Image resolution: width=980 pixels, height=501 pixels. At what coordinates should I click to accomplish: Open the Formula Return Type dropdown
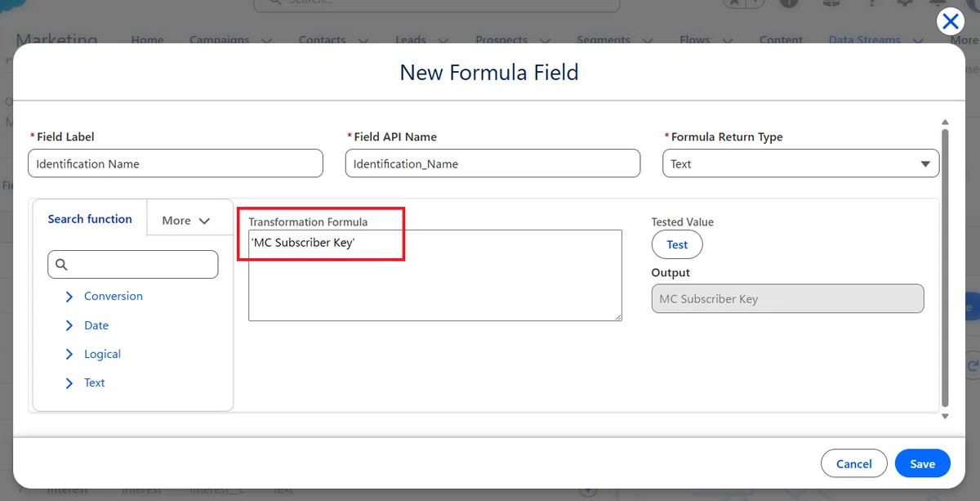[800, 163]
